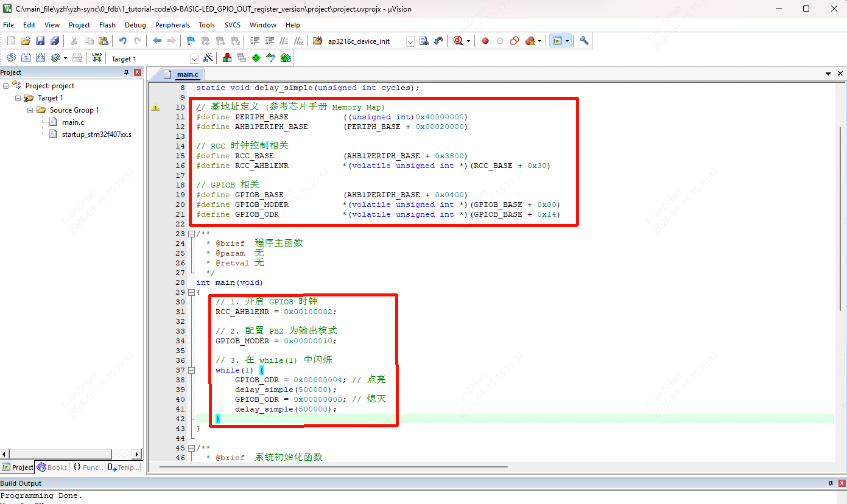
Task: Open the Flash menu
Action: click(107, 25)
